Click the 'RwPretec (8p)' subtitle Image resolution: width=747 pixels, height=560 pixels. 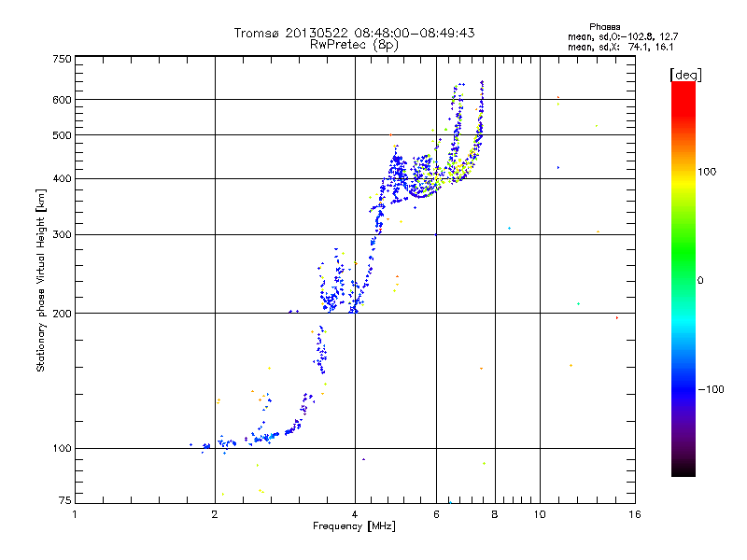[x=354, y=45]
